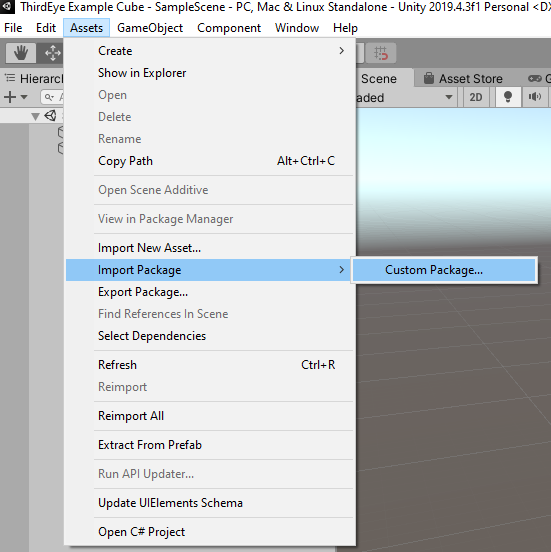Close the Assets menu
The width and height of the screenshot is (551, 552).
[86, 28]
